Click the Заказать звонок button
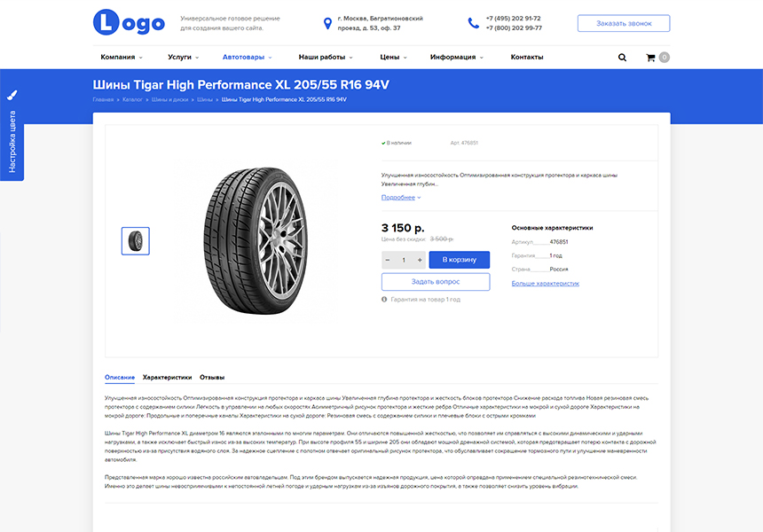The width and height of the screenshot is (763, 532). [x=623, y=23]
